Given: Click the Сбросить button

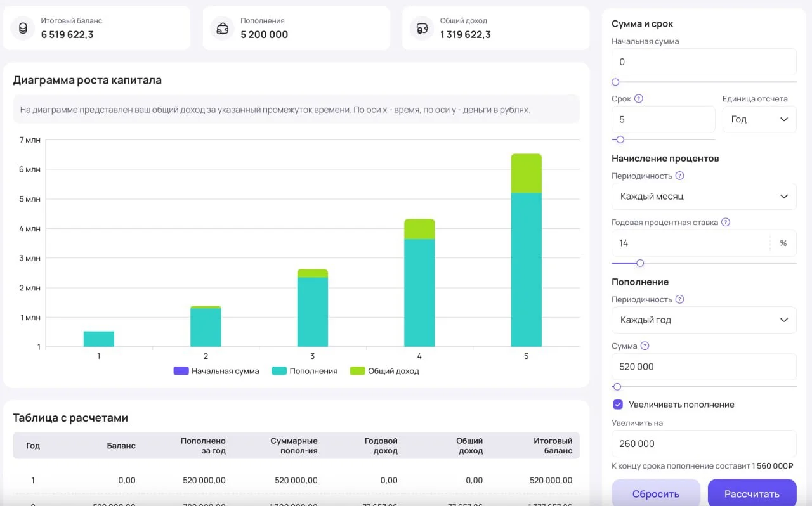Looking at the screenshot, I should [x=656, y=493].
